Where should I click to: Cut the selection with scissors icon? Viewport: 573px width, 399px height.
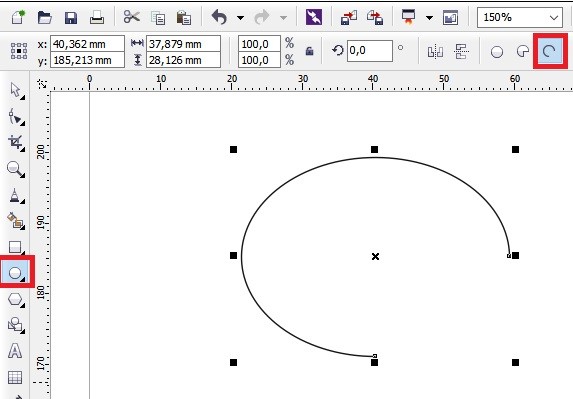[132, 17]
